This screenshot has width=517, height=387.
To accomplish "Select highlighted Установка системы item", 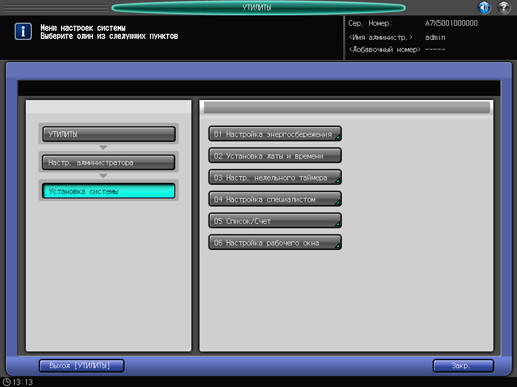I will pyautogui.click(x=109, y=191).
